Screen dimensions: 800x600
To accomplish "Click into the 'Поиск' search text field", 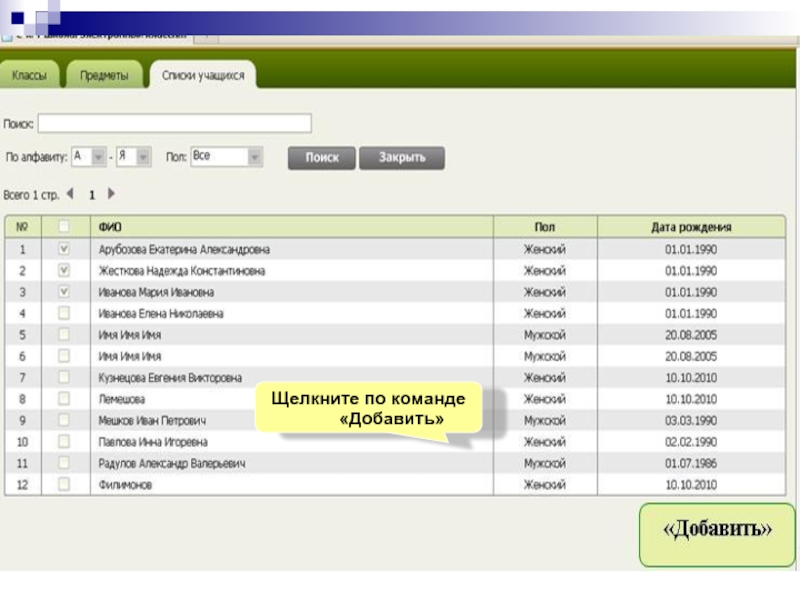I will [174, 123].
